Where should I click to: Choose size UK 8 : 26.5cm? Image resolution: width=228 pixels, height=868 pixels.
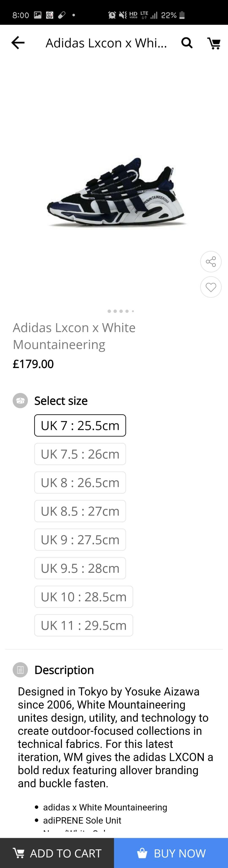click(x=80, y=483)
